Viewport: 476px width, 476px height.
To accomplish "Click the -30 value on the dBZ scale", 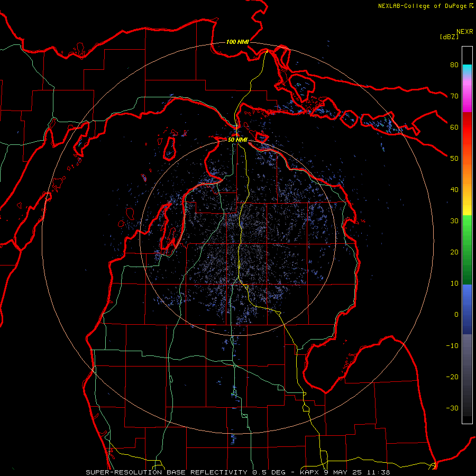I will click(x=452, y=408).
